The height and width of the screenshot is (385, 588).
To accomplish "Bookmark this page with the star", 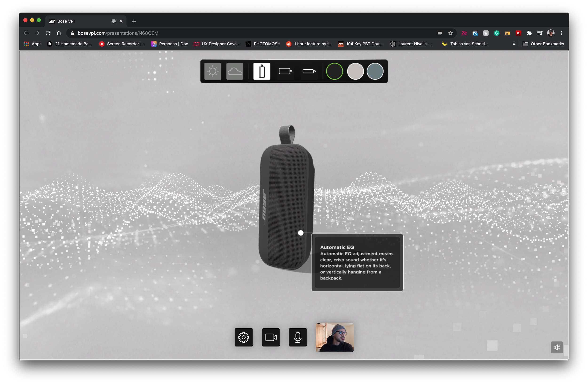I will click(x=450, y=33).
